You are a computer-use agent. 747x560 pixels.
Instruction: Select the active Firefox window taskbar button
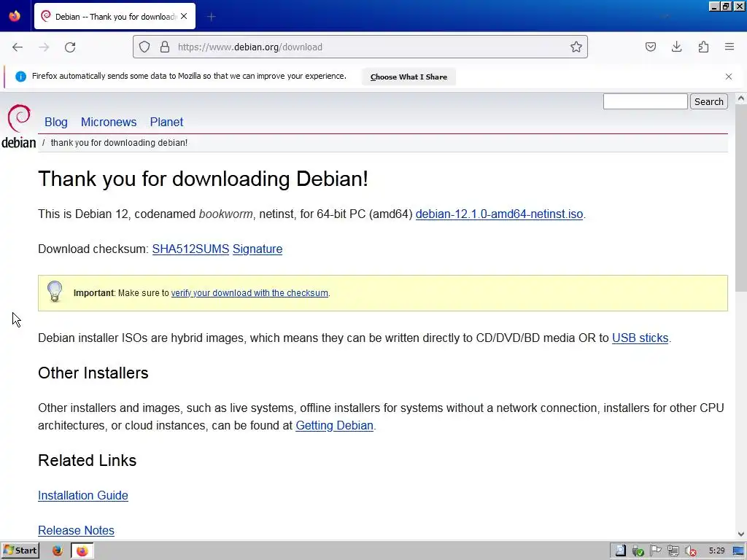pyautogui.click(x=82, y=551)
